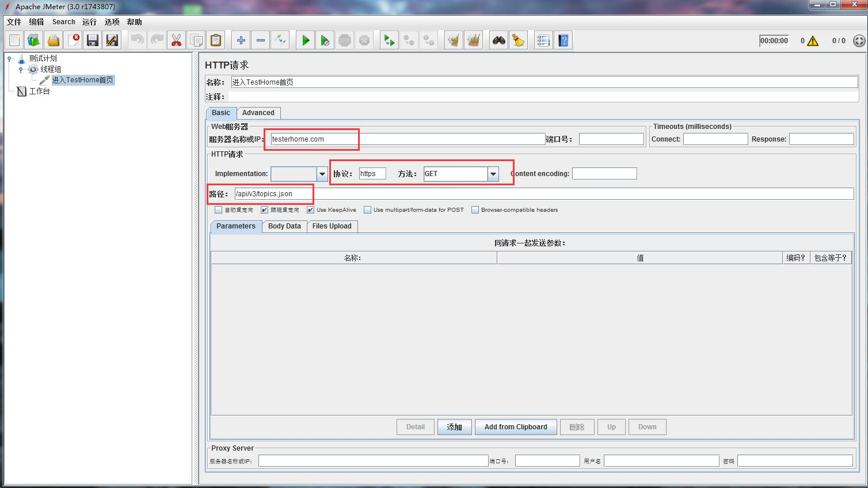Screen dimensions: 868x488
Task: Click the Cut scissors icon
Action: coord(177,40)
